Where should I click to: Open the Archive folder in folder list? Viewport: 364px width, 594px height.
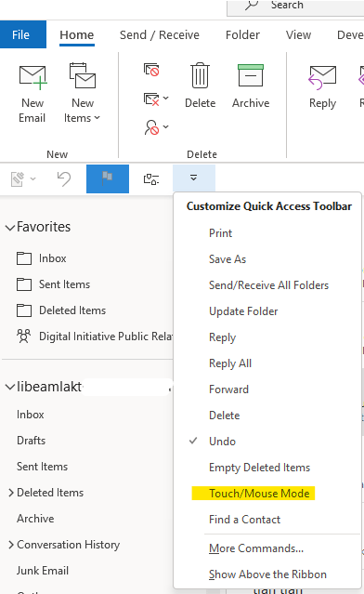click(x=35, y=519)
